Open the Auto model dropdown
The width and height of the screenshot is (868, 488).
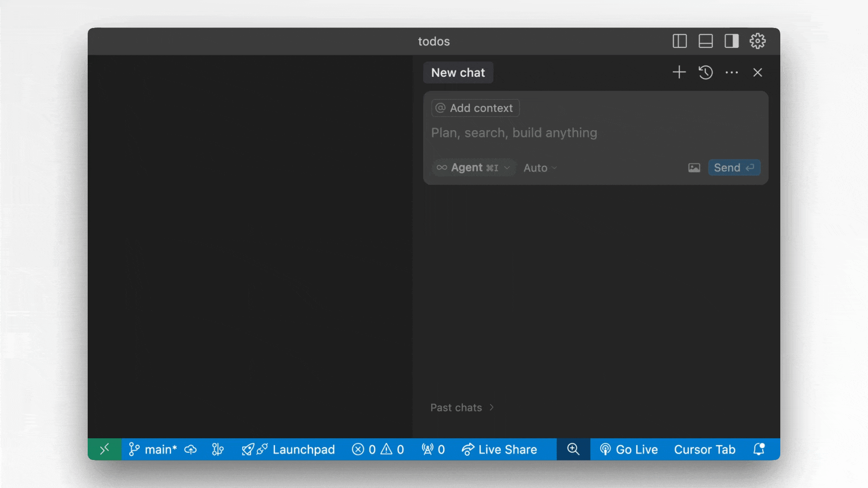[x=540, y=168]
